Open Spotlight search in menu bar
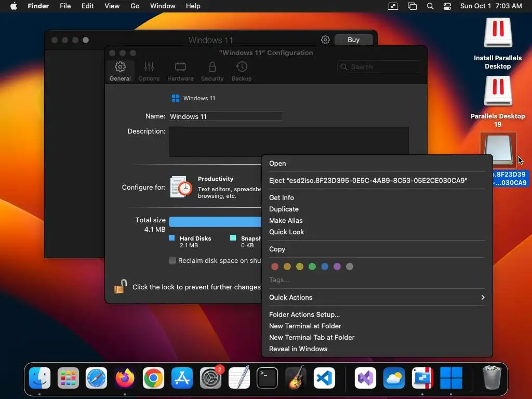The image size is (532, 399). (430, 6)
